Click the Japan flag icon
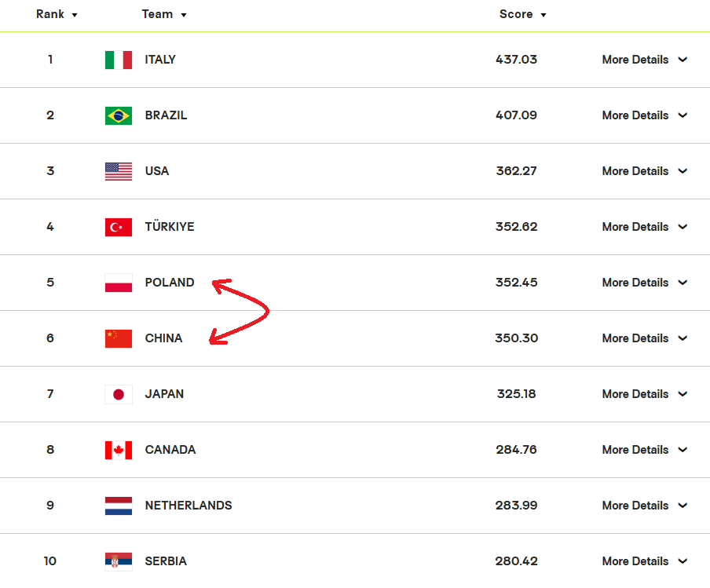This screenshot has height=588, width=710. point(118,394)
